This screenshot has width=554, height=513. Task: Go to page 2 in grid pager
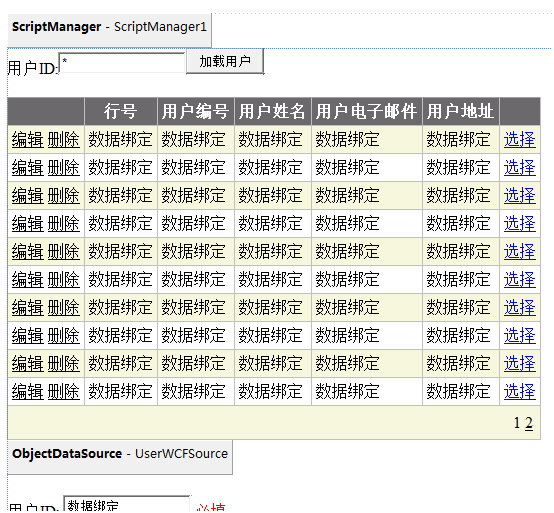[529, 423]
